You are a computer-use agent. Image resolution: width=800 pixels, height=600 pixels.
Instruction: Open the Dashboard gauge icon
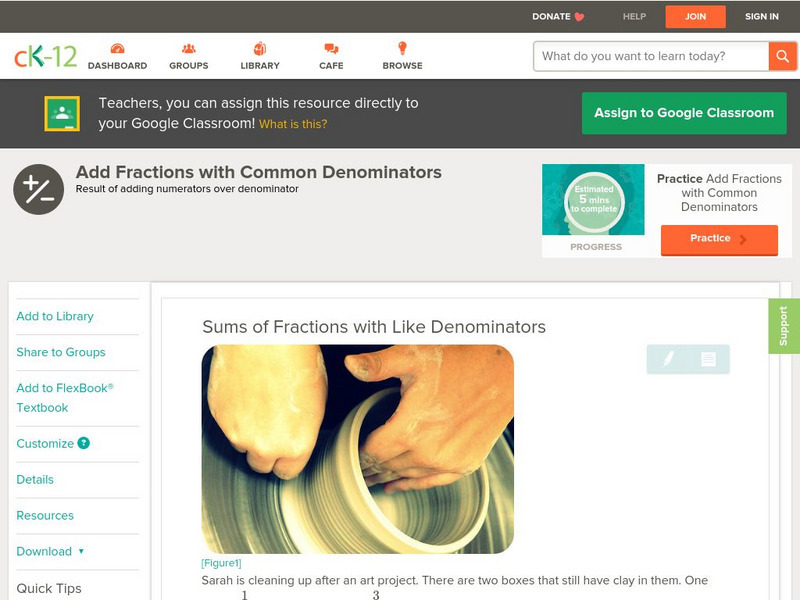(117, 48)
